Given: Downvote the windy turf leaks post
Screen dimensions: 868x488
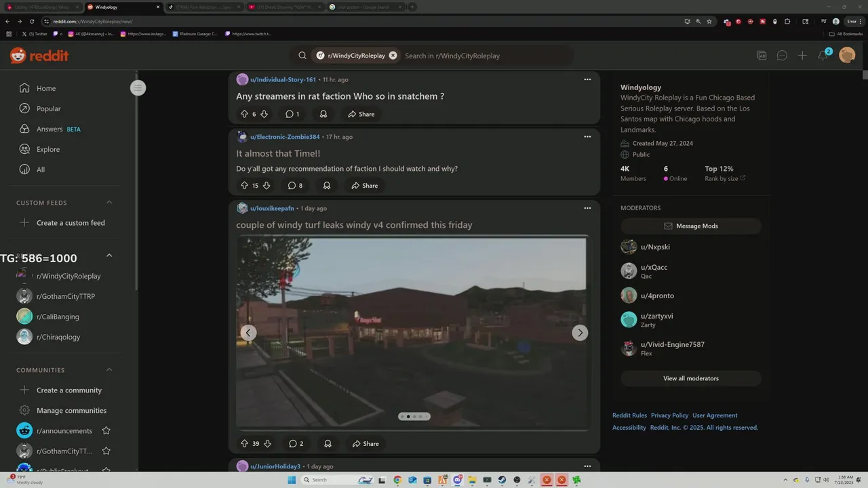Looking at the screenshot, I should 267,443.
